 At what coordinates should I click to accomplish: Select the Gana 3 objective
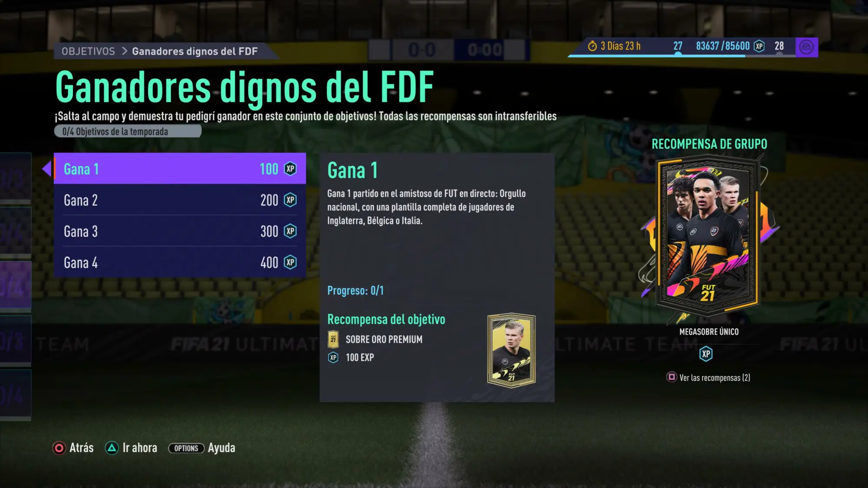180,231
